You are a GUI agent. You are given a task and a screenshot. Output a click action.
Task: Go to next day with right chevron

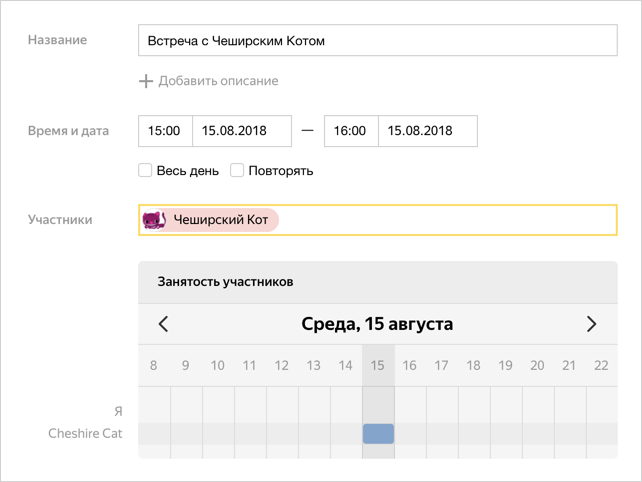coord(591,324)
